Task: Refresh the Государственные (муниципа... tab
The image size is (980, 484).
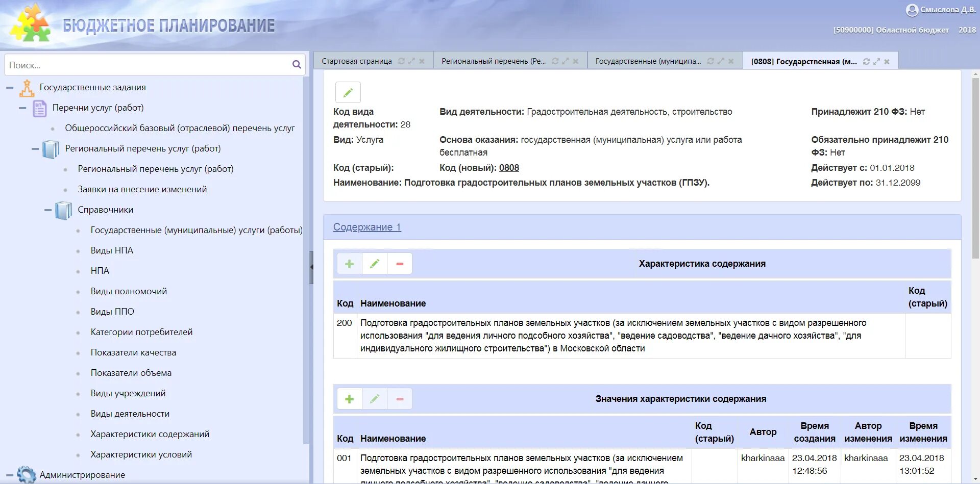Action: (x=710, y=61)
